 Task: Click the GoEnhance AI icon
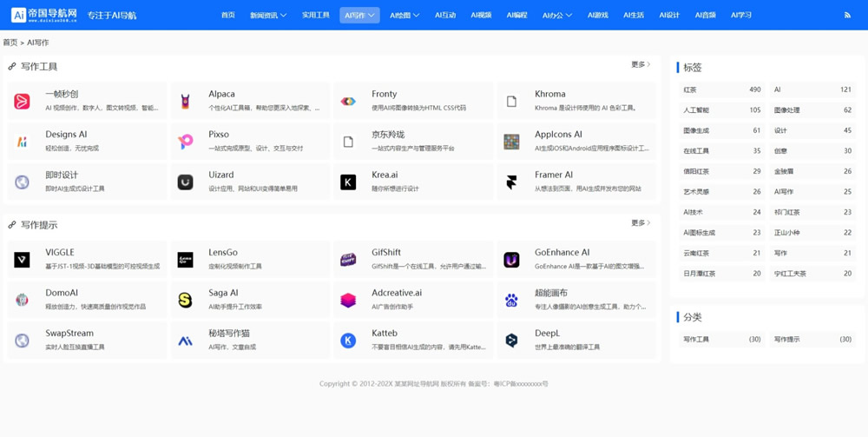click(x=511, y=260)
